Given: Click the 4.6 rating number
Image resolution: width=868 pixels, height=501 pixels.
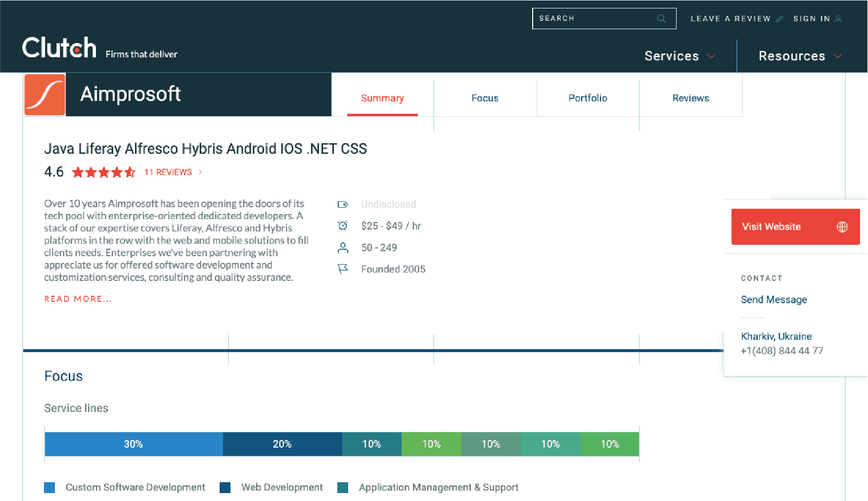Looking at the screenshot, I should pos(54,172).
